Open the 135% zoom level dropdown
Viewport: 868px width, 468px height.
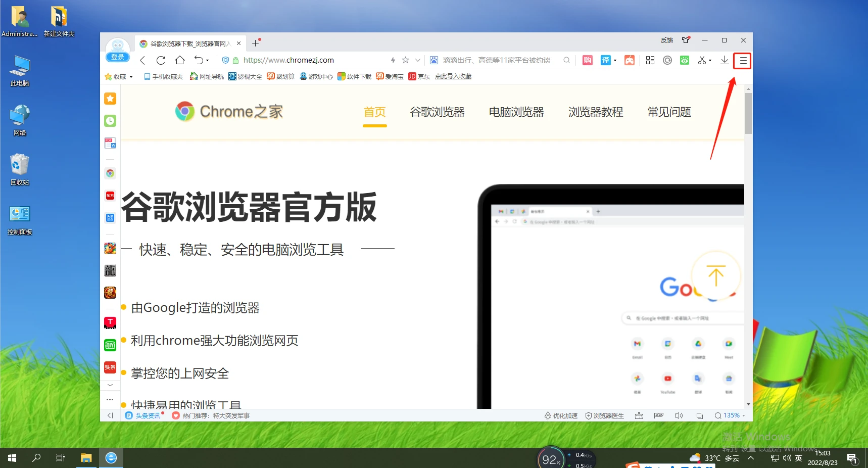(730, 415)
